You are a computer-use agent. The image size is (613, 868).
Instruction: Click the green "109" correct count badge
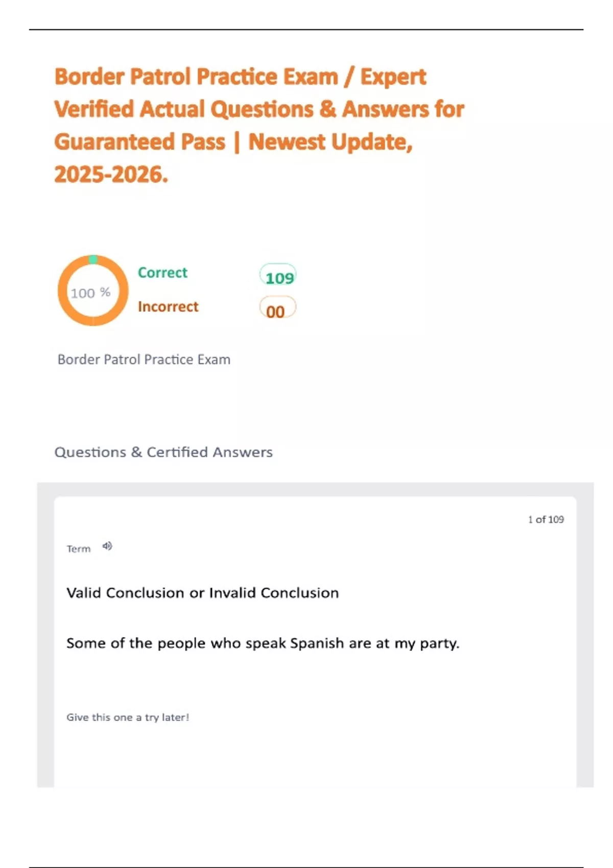click(x=278, y=277)
